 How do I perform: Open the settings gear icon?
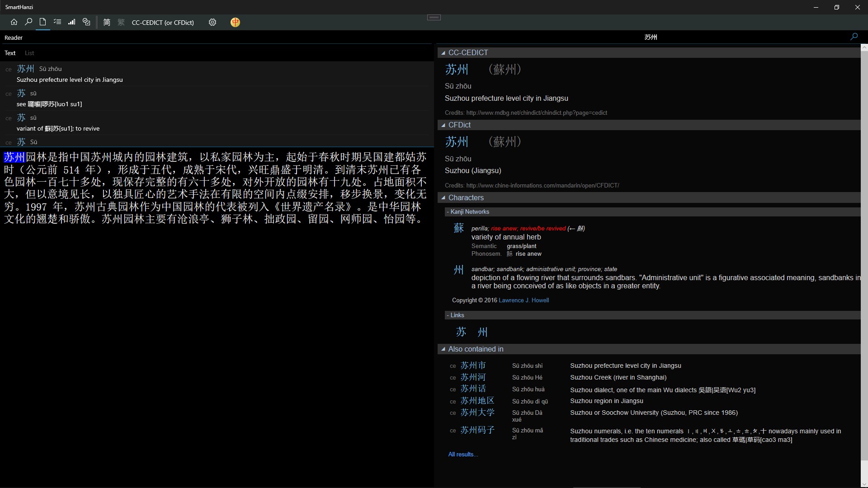click(x=212, y=22)
